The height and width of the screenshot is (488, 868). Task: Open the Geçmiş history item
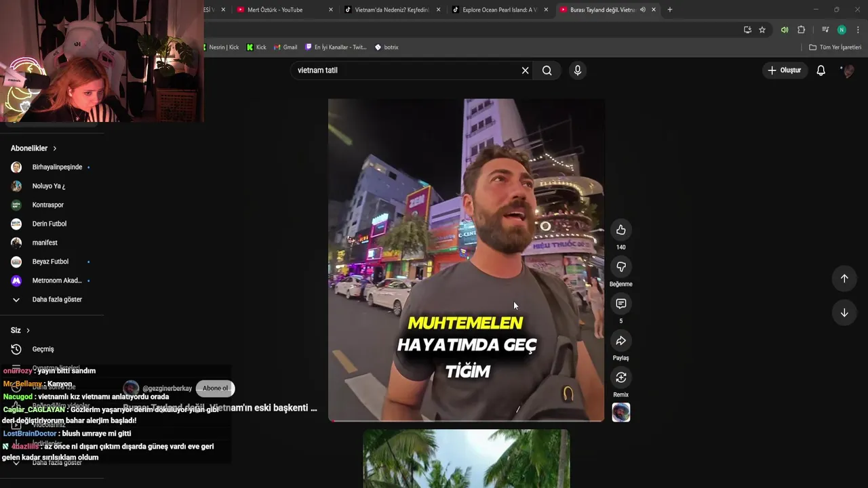[43, 349]
